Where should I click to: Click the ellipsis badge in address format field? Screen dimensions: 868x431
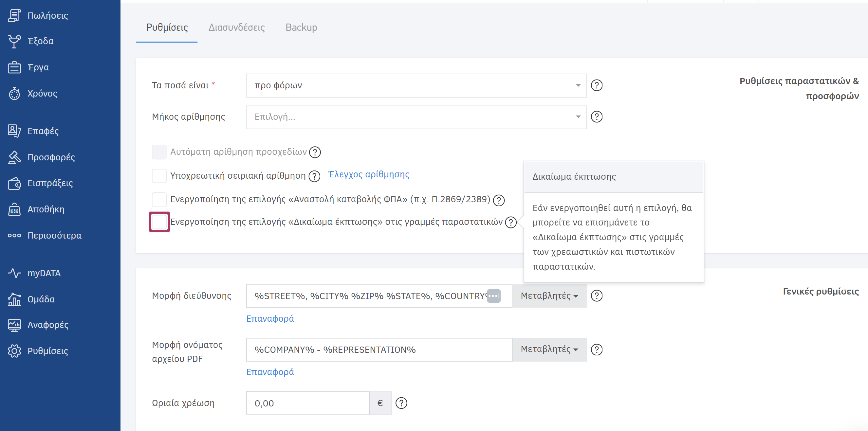tap(494, 296)
